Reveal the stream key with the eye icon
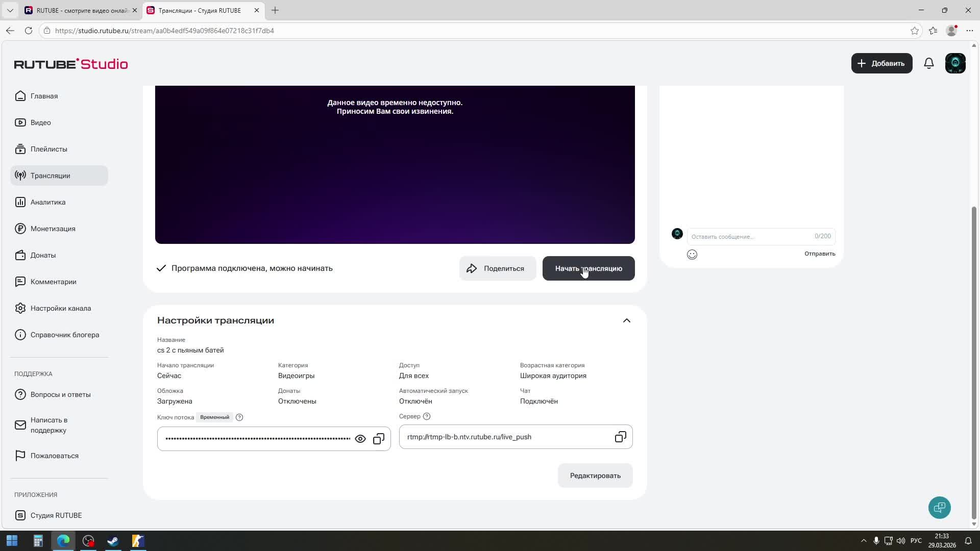 (360, 439)
